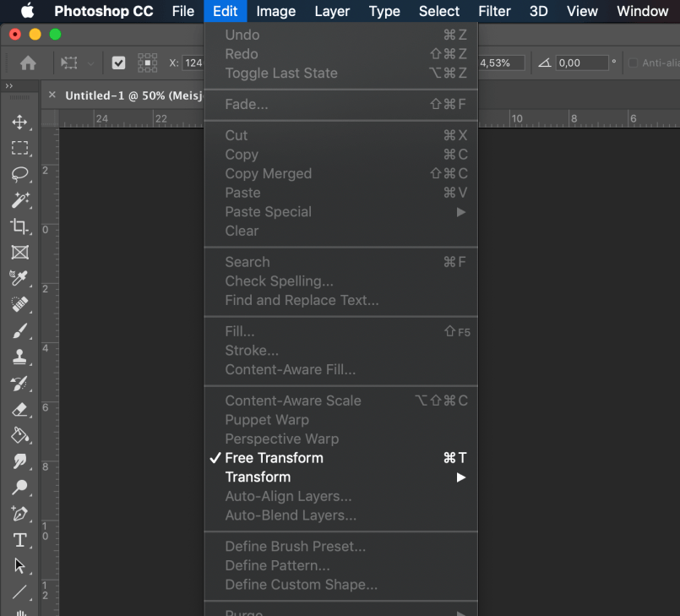Close the Untitled-1 document tab

coord(52,95)
